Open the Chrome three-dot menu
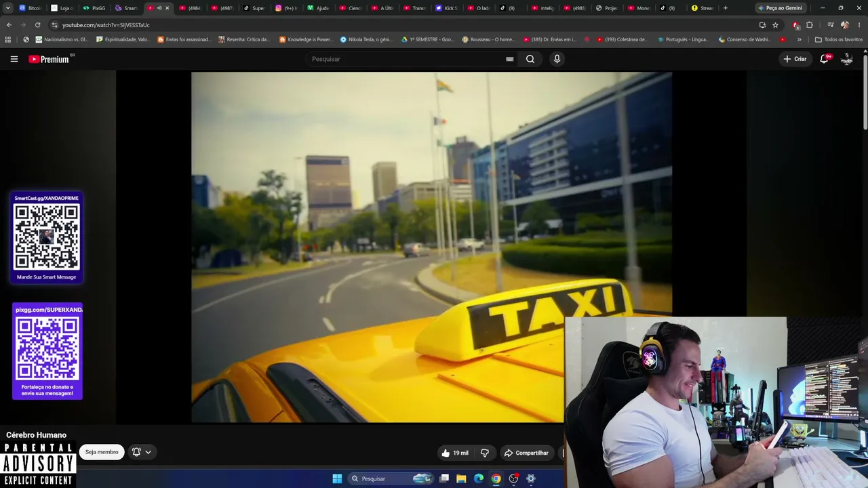 tap(859, 25)
